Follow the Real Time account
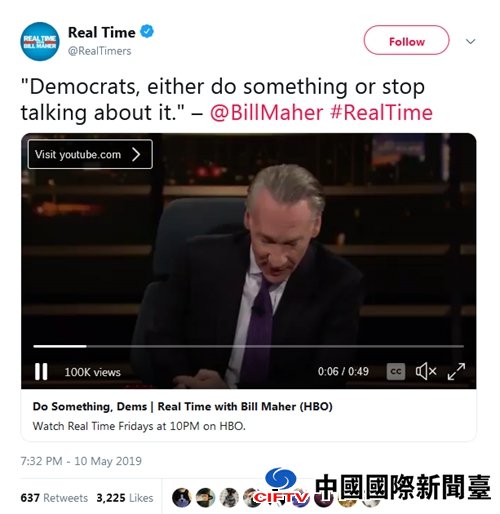The height and width of the screenshot is (514, 500). (x=406, y=40)
